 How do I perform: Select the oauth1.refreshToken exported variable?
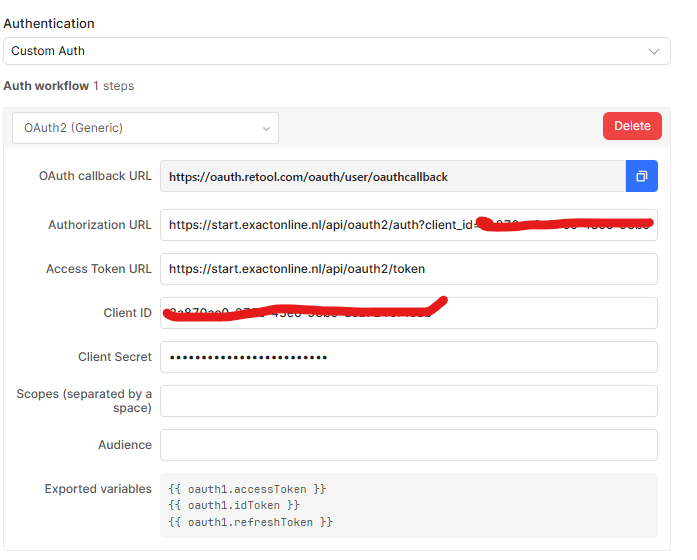(251, 522)
